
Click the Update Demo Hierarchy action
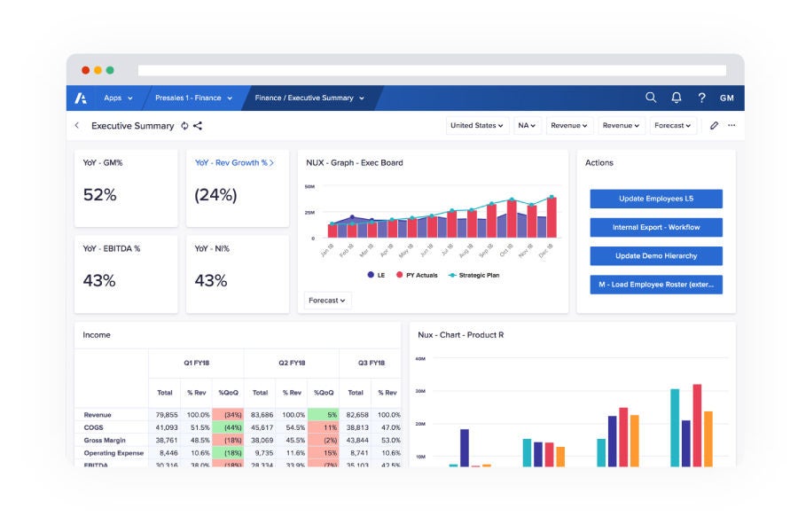(x=656, y=255)
